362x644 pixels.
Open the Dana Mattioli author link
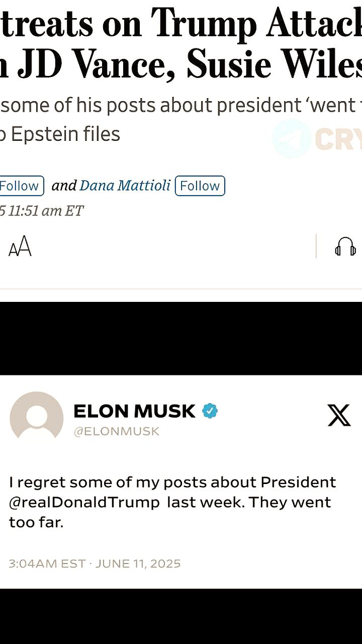pyautogui.click(x=125, y=186)
